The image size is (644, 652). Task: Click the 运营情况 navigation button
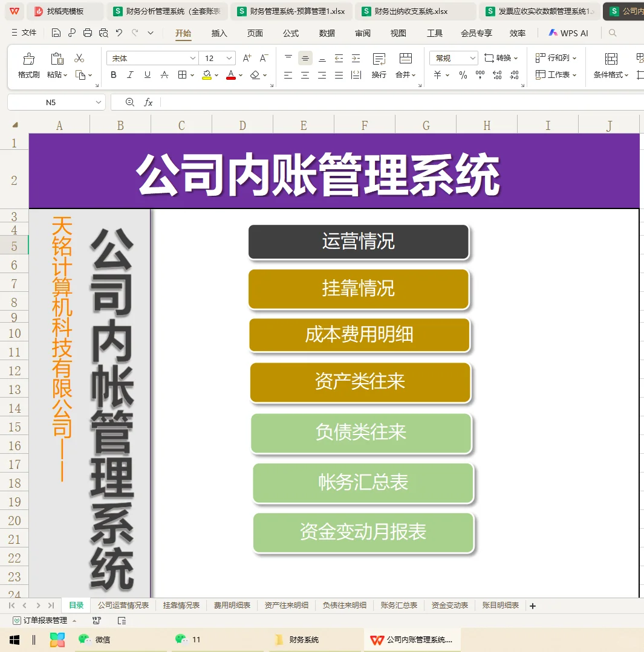(x=359, y=241)
